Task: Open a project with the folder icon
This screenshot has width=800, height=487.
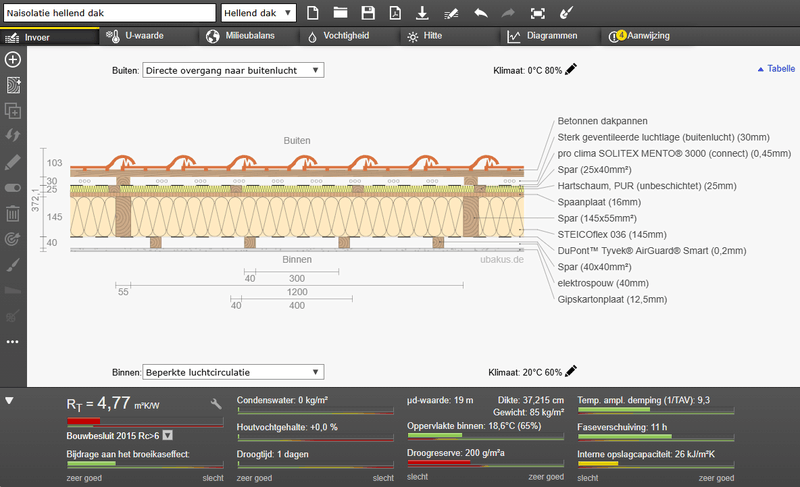Action: click(x=340, y=13)
